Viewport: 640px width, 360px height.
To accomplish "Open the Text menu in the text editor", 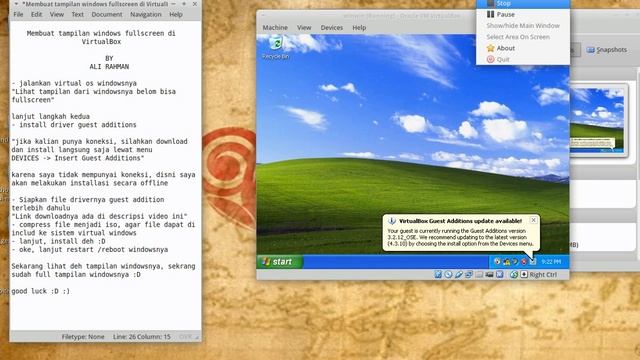I will click(78, 14).
